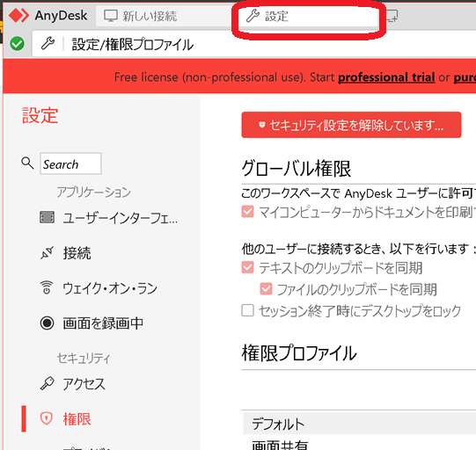Select the デフォルト profile row
The width and height of the screenshot is (476, 450).
360,424
